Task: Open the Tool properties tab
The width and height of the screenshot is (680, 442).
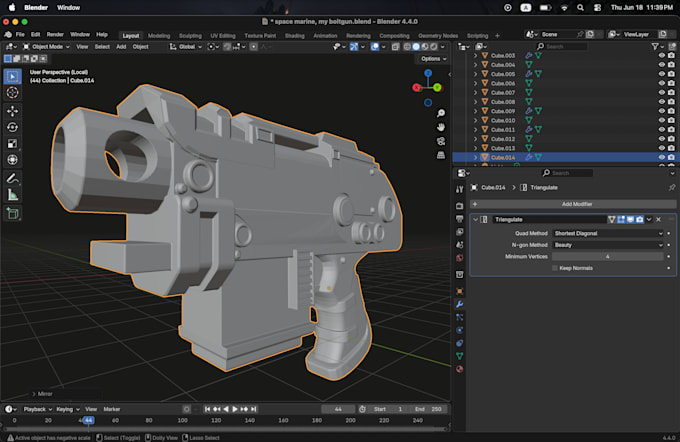Action: pyautogui.click(x=460, y=190)
